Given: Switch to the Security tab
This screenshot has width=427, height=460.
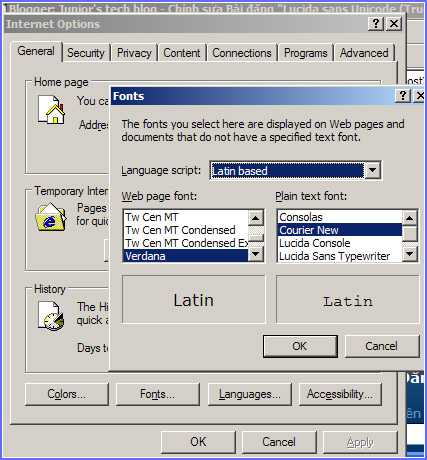Looking at the screenshot, I should pos(86,53).
